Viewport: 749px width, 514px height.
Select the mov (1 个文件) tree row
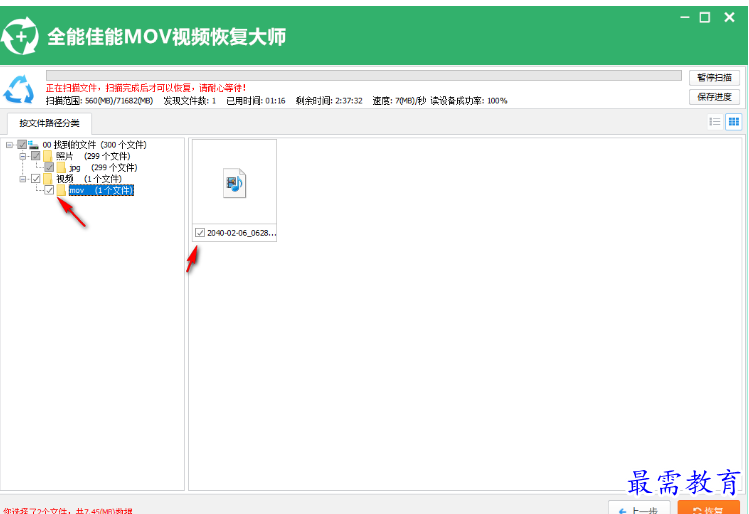point(101,191)
